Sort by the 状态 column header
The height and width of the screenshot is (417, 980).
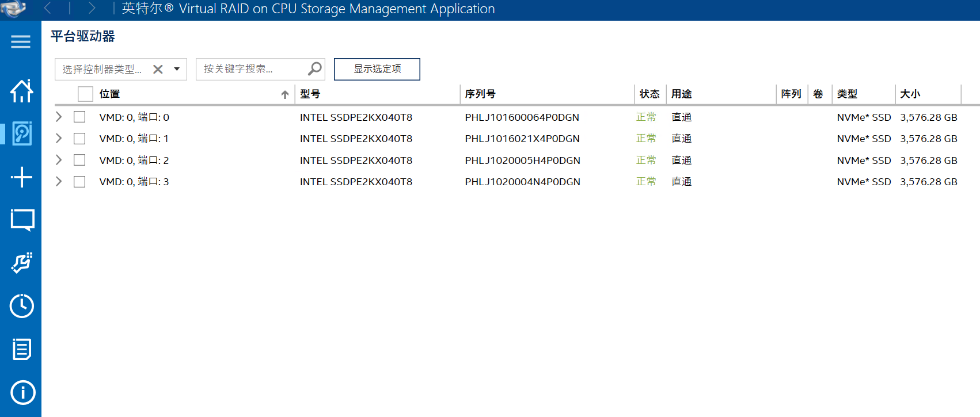(x=649, y=94)
